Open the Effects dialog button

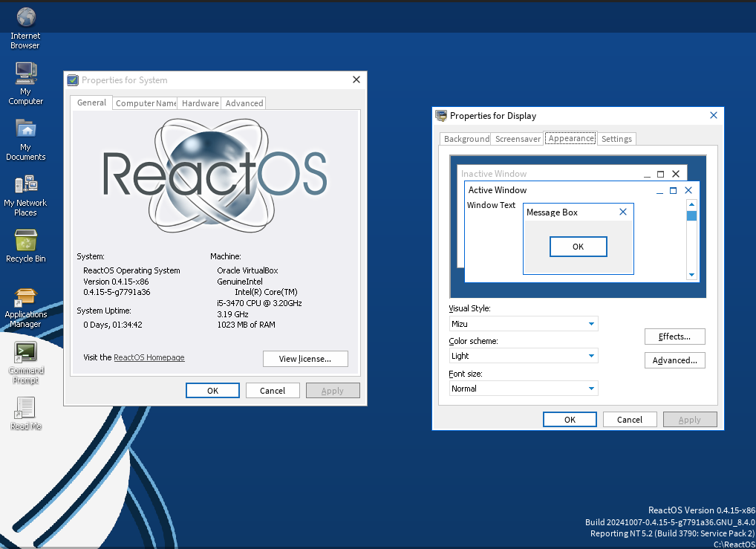point(674,337)
